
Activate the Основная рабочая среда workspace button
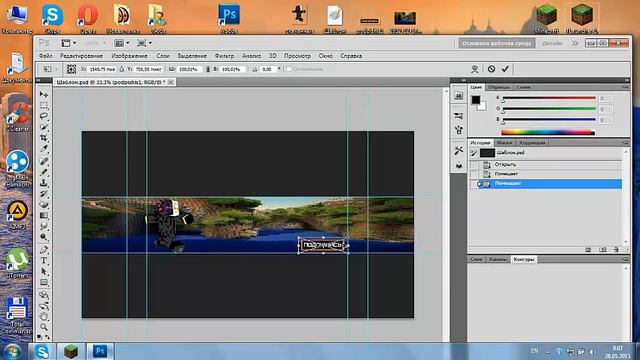(497, 43)
